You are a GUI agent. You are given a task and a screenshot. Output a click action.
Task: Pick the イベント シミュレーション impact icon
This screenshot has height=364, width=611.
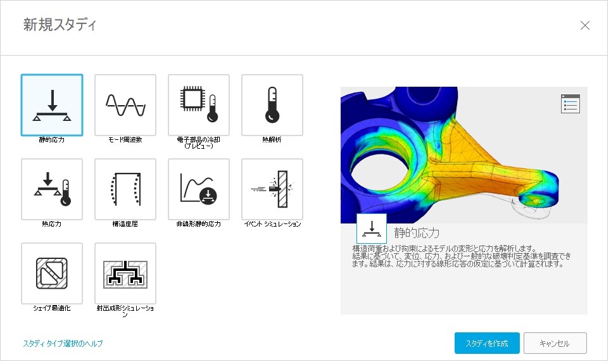(x=272, y=189)
